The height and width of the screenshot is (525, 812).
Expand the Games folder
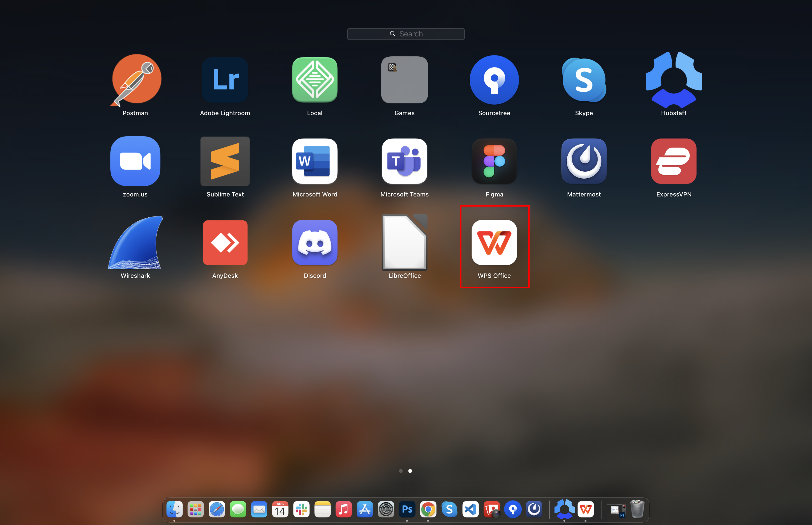point(404,80)
